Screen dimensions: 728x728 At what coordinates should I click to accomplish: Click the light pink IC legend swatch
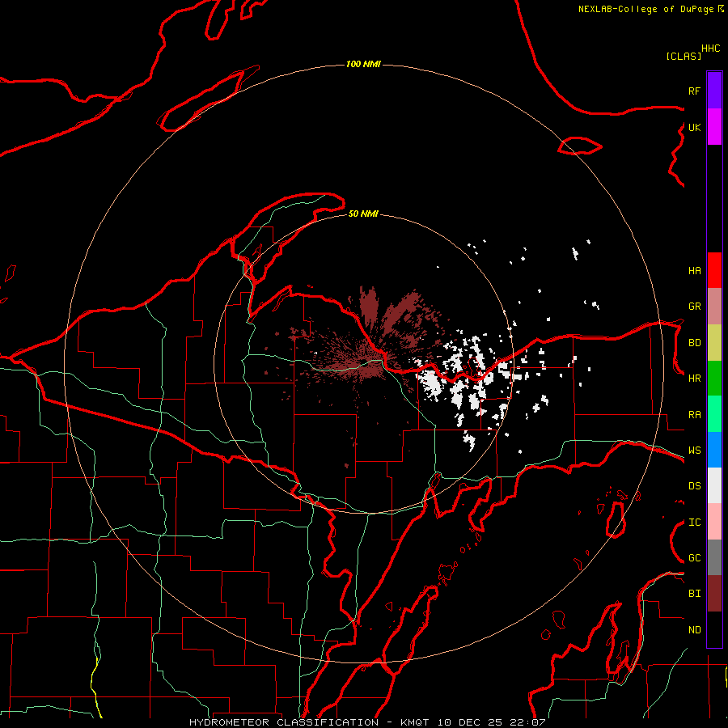[714, 522]
